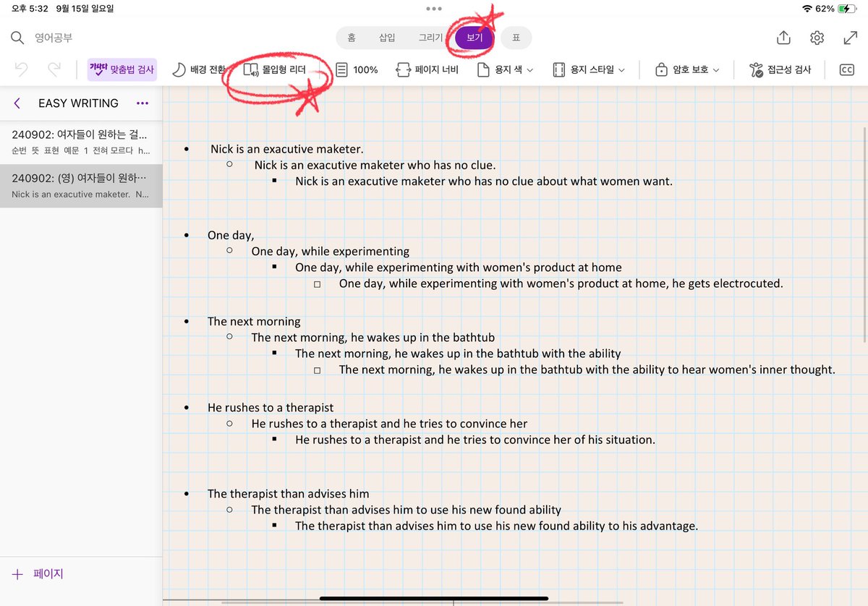This screenshot has height=606, width=868.
Task: Open the section more options ellipsis
Action: coord(142,103)
